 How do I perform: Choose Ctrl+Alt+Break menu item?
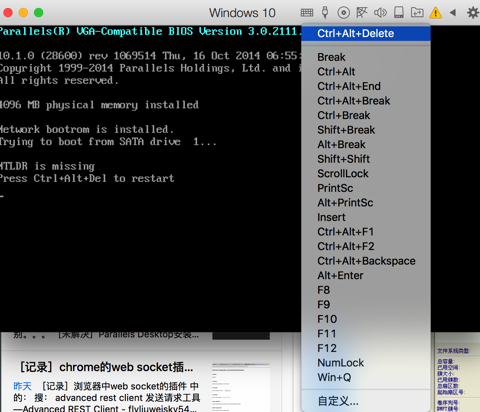[366, 101]
